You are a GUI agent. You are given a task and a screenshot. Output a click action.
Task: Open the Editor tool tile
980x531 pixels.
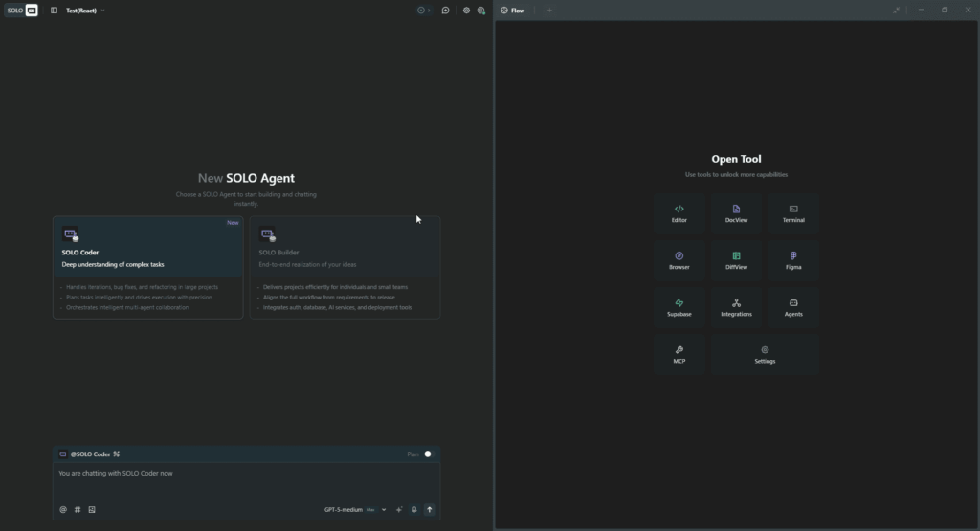(x=679, y=213)
